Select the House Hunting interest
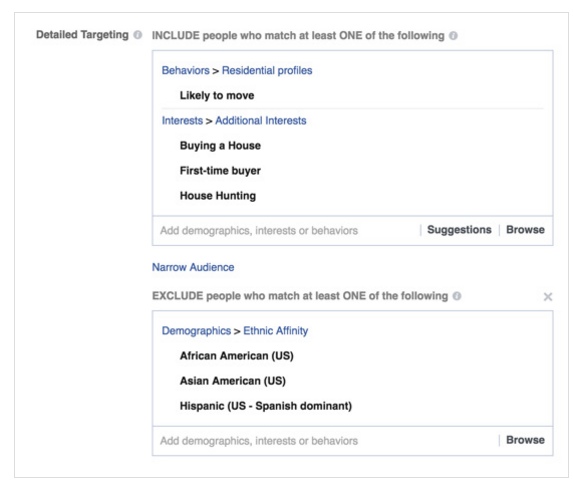This screenshot has width=573, height=484. 218,196
